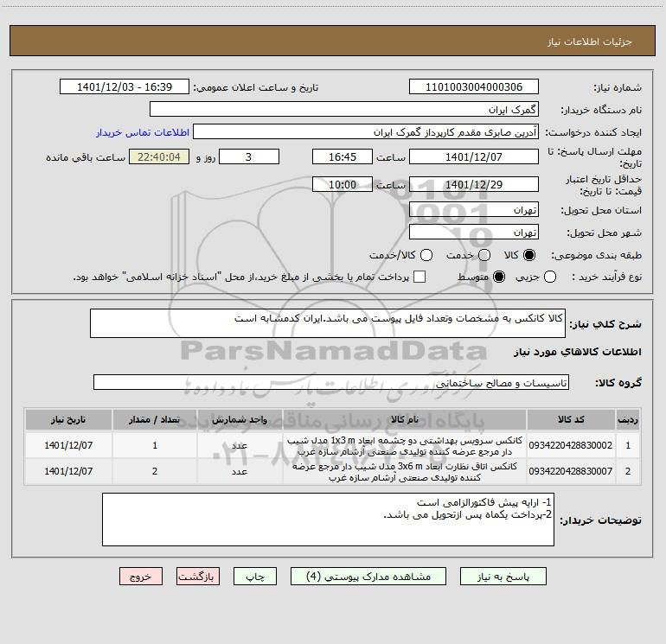Viewport: 666px width, 644px height.
Task: Click the تعداد / مقدار column header
Action: click(x=155, y=419)
